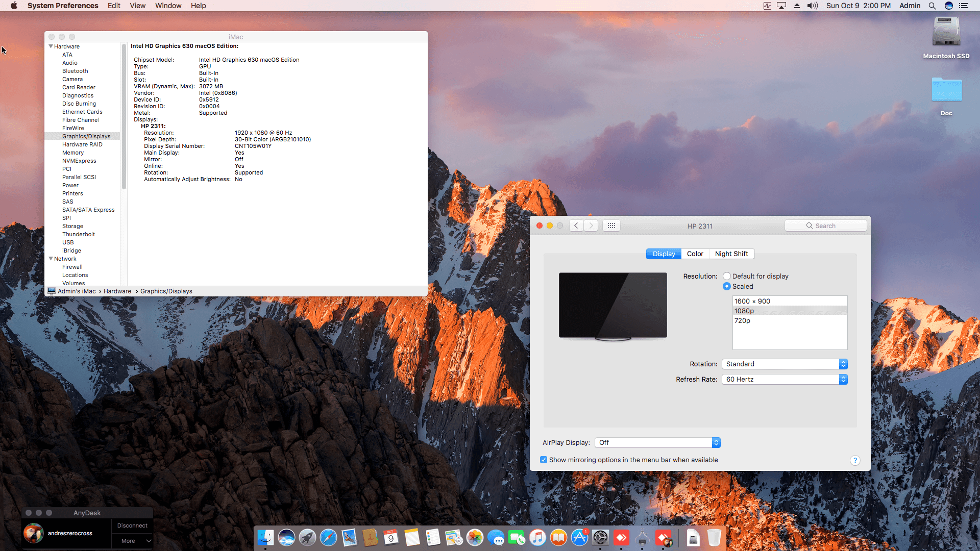
Task: Click System Preferences gear icon in dock
Action: 600,537
